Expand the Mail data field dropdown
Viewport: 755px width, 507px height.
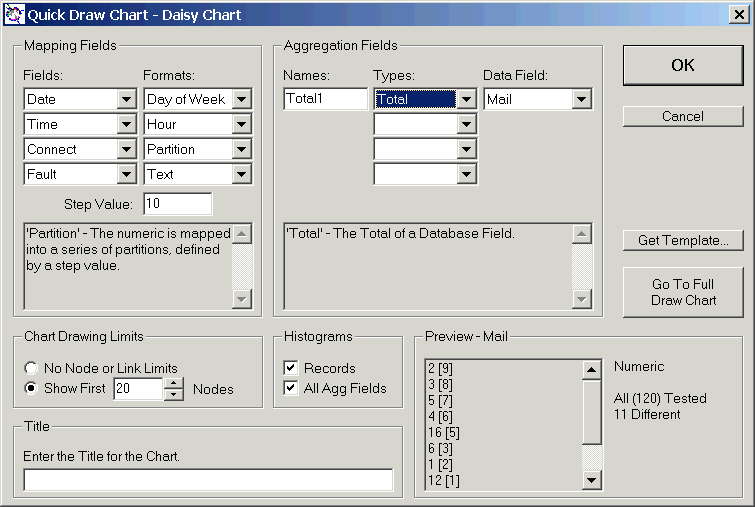point(581,99)
